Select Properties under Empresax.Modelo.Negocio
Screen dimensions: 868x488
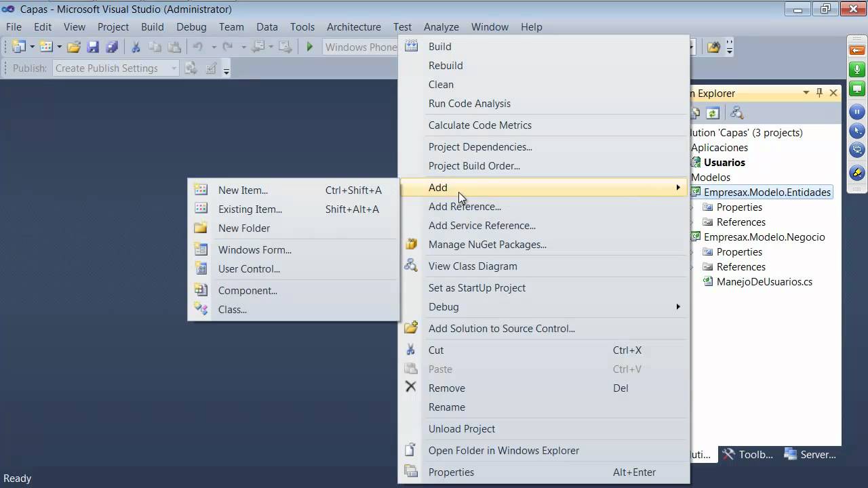point(739,252)
